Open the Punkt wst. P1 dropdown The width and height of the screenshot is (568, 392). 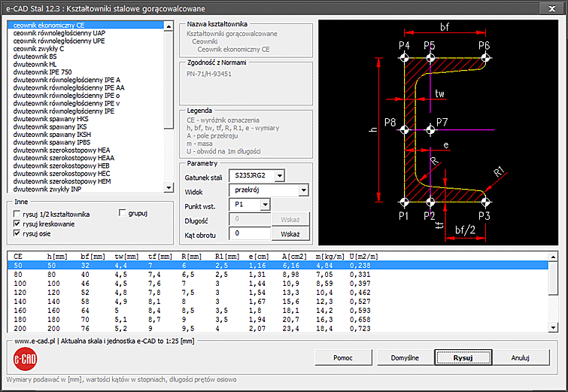264,205
